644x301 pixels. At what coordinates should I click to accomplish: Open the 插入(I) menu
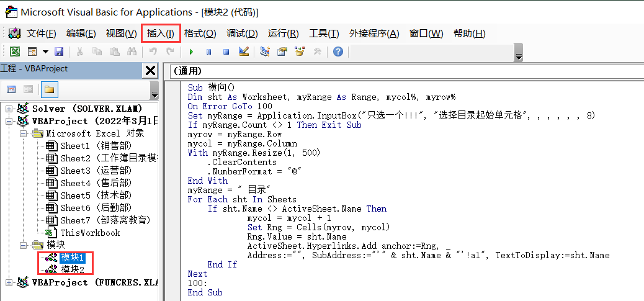tap(161, 34)
